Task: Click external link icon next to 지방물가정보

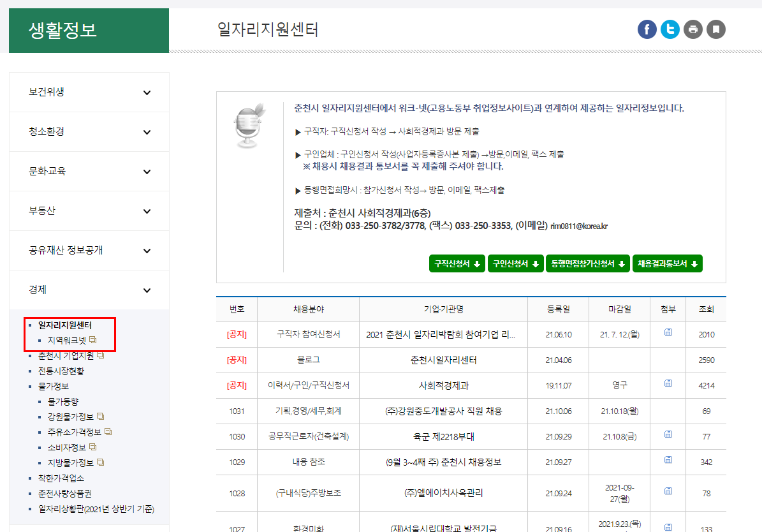Action: pyautogui.click(x=101, y=462)
